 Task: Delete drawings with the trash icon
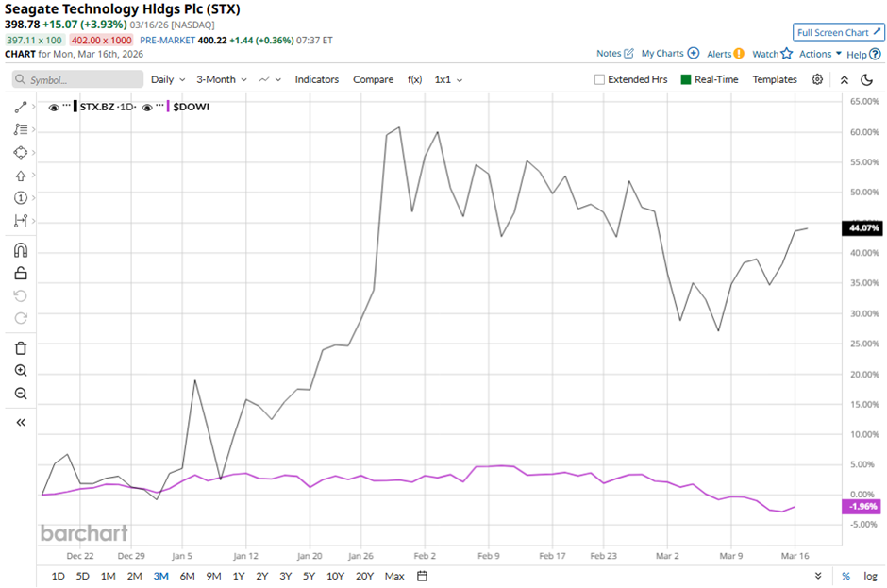pos(21,347)
